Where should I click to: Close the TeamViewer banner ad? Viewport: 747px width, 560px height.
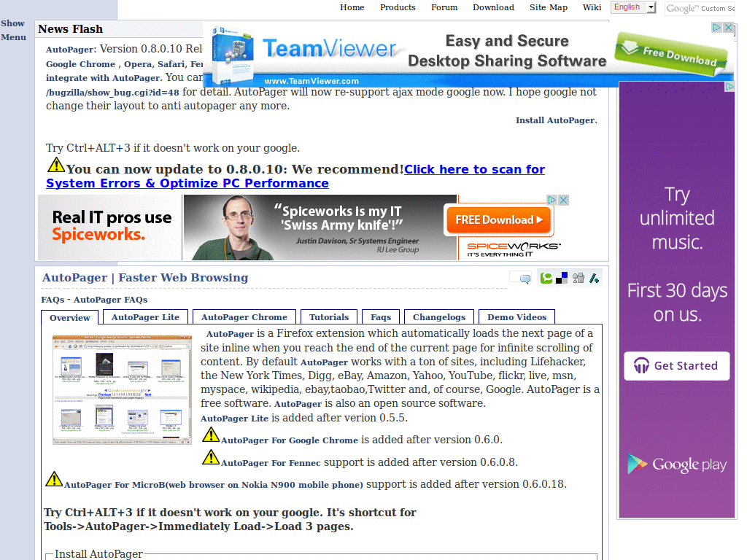point(729,27)
